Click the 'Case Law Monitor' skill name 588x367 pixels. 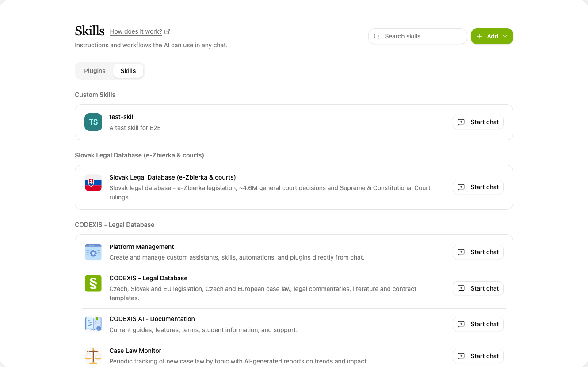point(135,351)
